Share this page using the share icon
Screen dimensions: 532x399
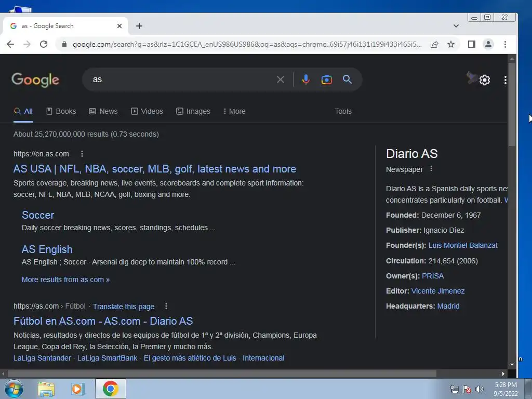tap(434, 44)
